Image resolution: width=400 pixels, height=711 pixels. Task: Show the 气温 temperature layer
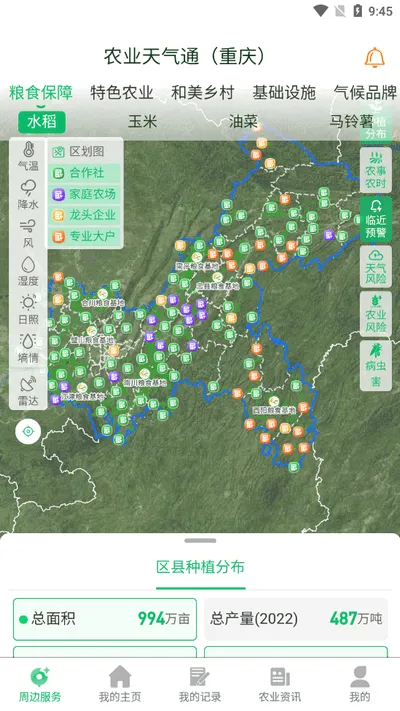point(28,156)
